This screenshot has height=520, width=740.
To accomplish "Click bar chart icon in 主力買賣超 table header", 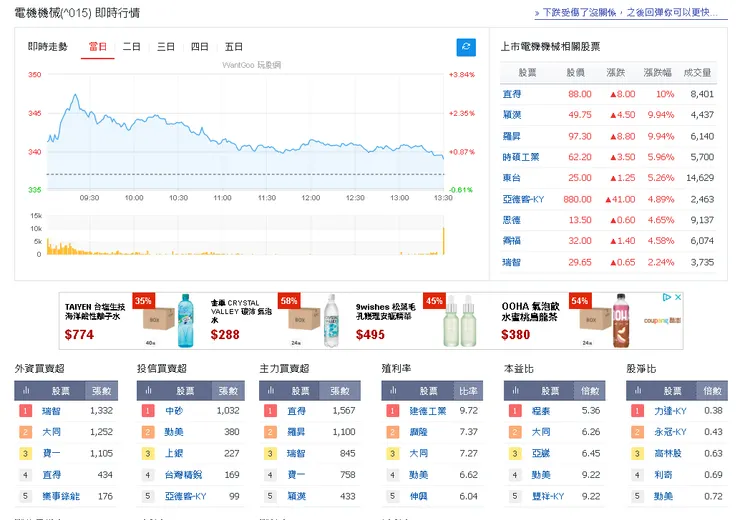I will [x=269, y=391].
